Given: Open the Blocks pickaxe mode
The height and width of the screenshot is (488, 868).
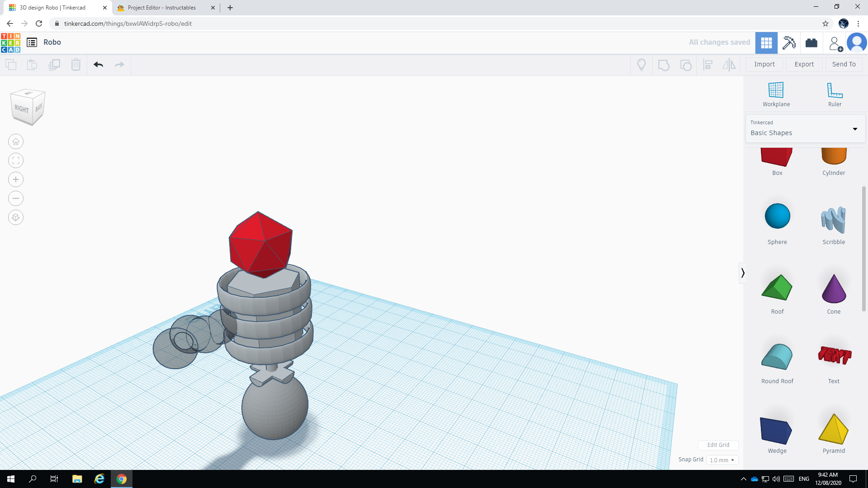Looking at the screenshot, I should (789, 43).
